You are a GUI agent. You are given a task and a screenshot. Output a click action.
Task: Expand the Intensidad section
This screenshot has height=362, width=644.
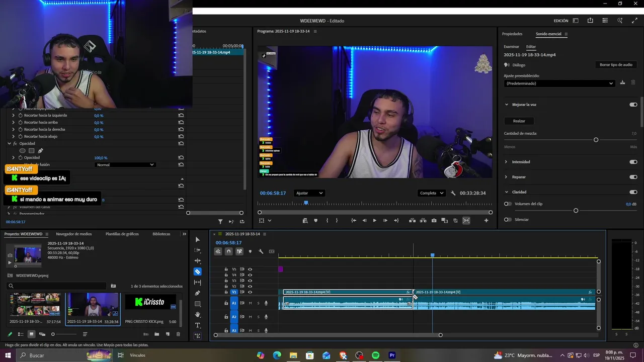tap(506, 162)
